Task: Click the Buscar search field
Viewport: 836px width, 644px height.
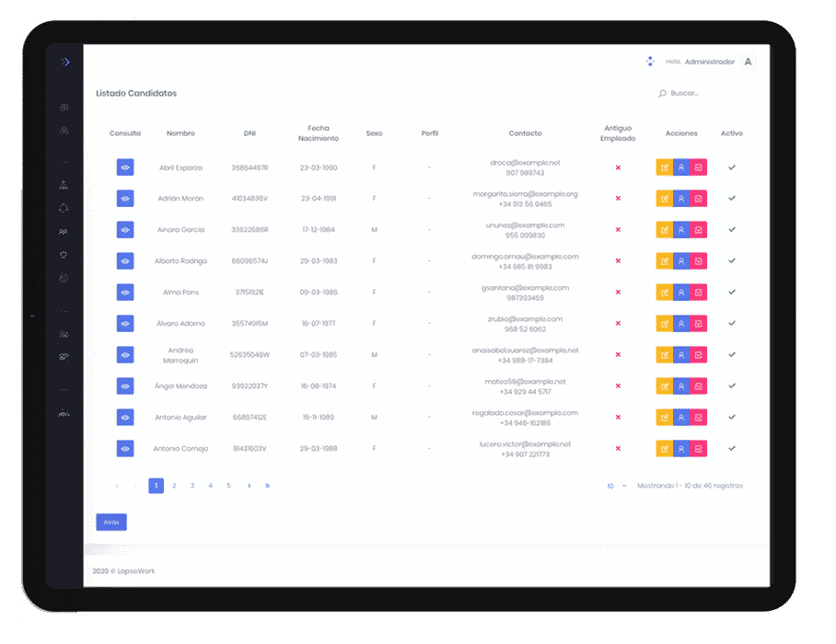Action: [x=700, y=94]
